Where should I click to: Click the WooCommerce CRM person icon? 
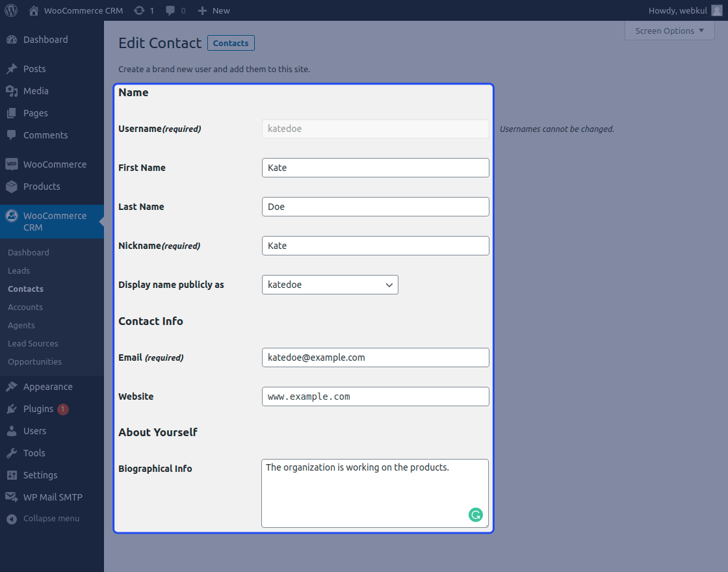[x=12, y=216]
